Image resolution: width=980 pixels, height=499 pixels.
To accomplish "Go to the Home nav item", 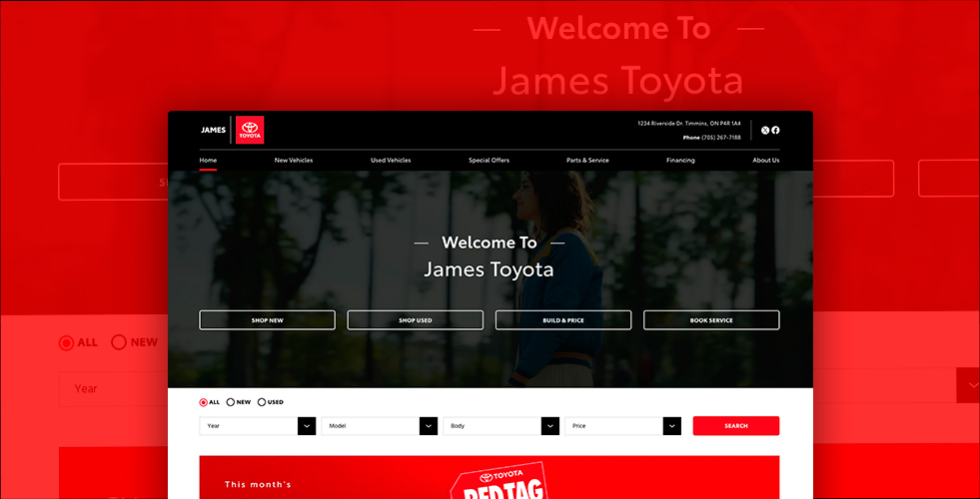I will [x=208, y=161].
